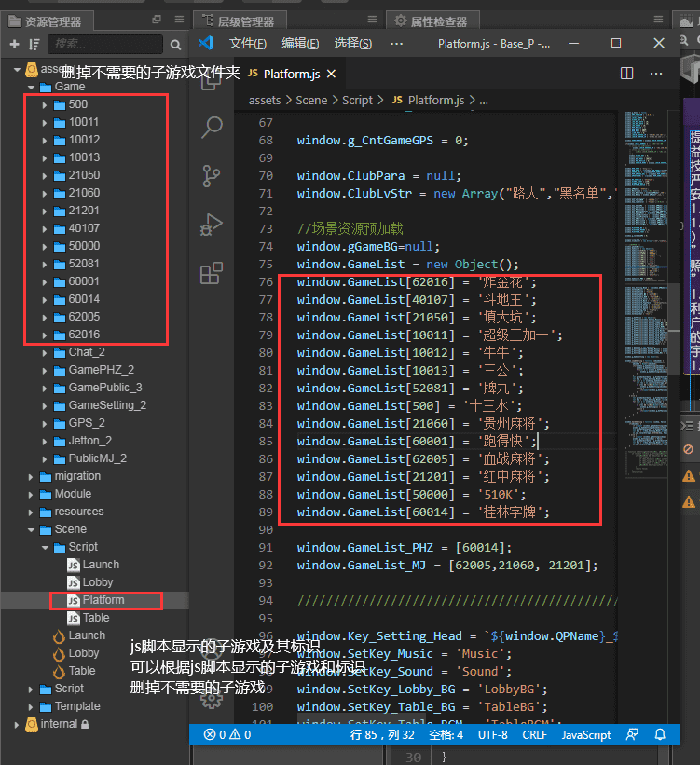Image resolution: width=700 pixels, height=765 pixels.
Task: Click the asset search input field
Action: (103, 45)
